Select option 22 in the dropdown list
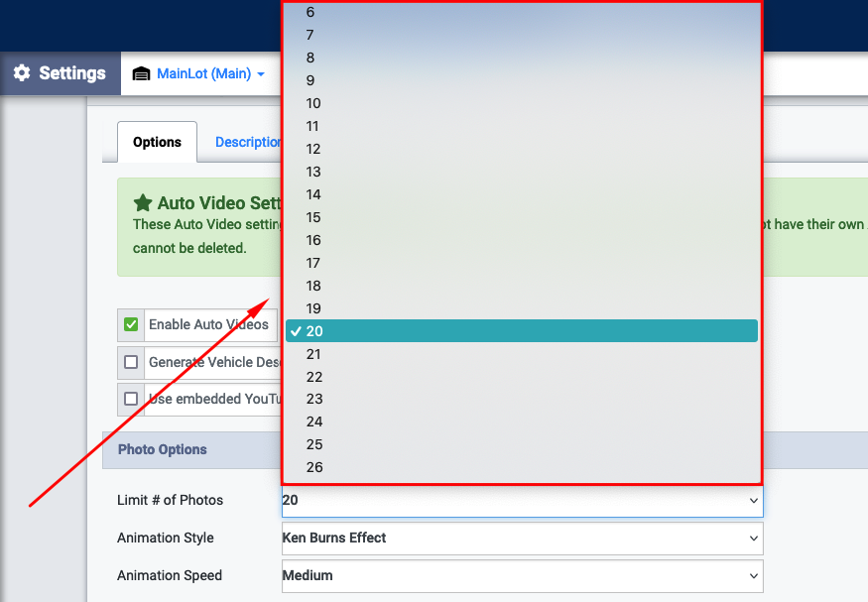This screenshot has width=868, height=602. [522, 377]
